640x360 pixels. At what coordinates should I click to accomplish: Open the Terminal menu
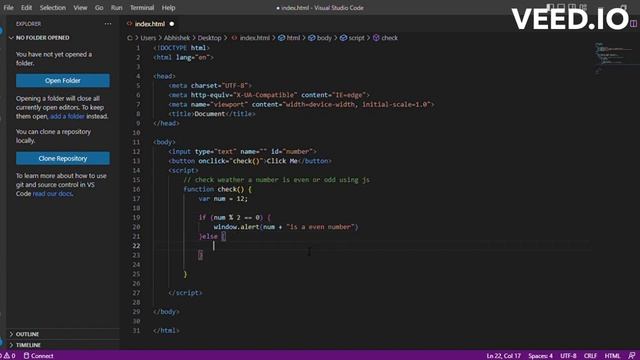[142, 8]
